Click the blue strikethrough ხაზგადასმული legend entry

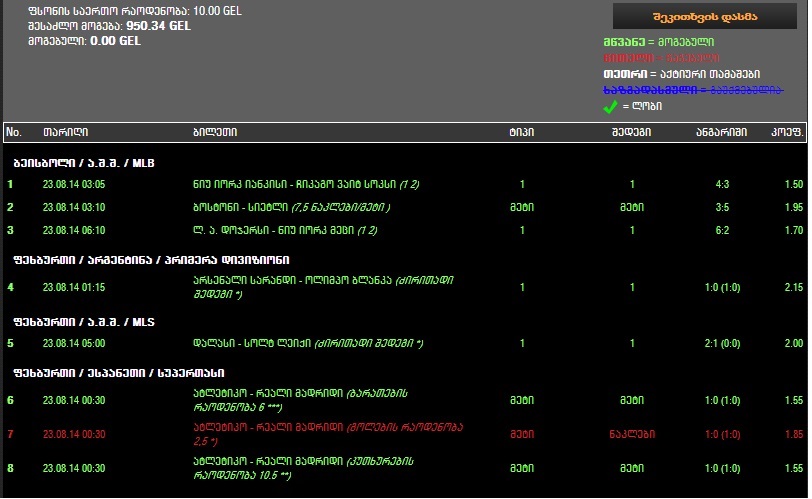pos(693,90)
